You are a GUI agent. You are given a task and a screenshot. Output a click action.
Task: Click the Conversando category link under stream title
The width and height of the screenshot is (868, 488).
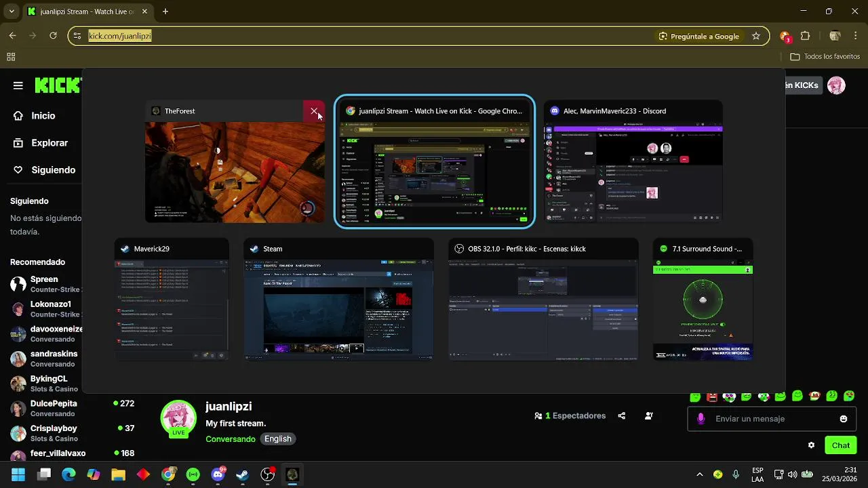click(x=231, y=439)
